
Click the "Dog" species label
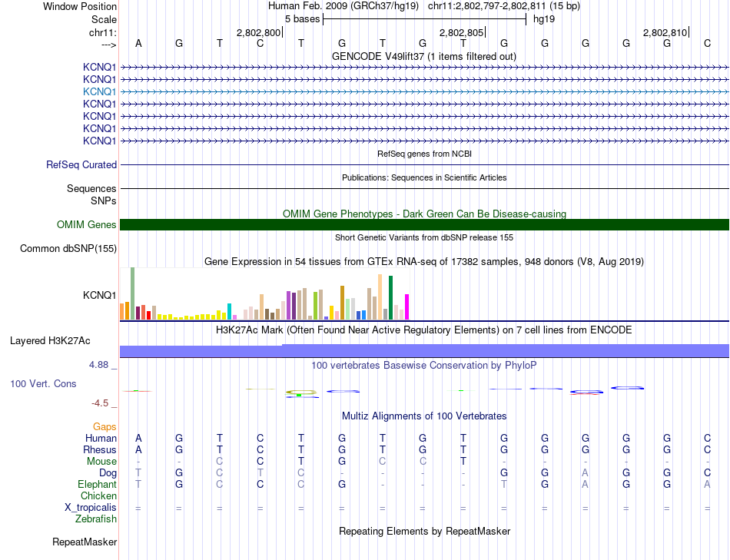pos(108,473)
